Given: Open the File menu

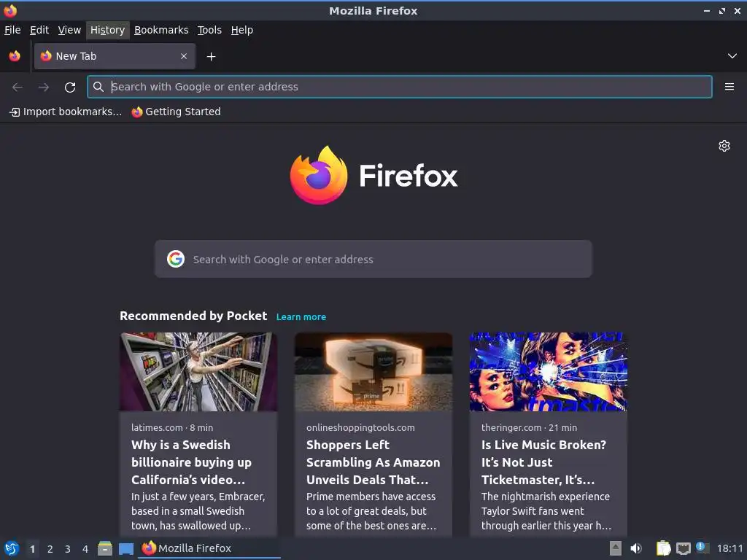Looking at the screenshot, I should tap(12, 30).
